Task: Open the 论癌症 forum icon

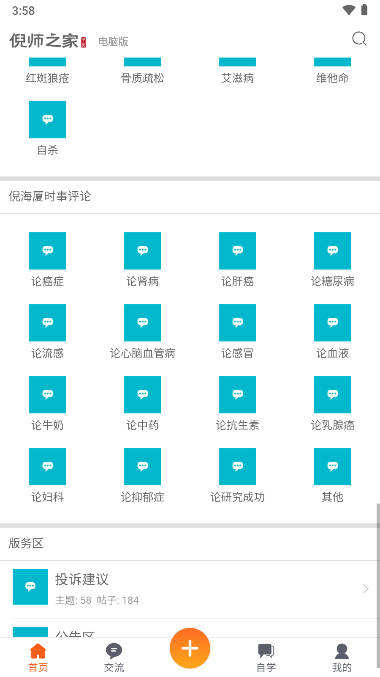Action: point(48,250)
